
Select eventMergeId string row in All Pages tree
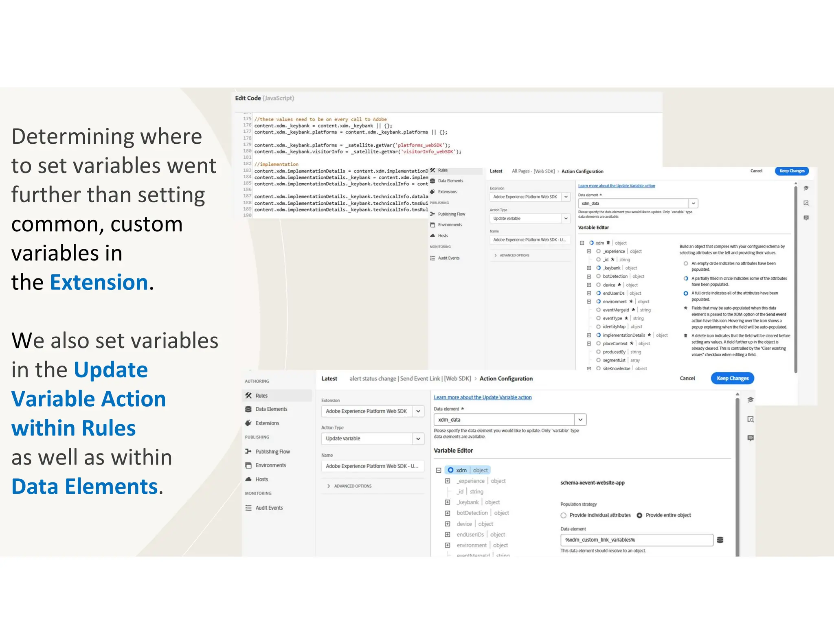point(623,310)
